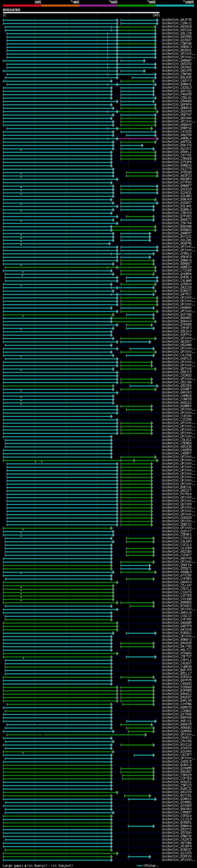Open hit UniRef100_Q1E0Y7
This screenshot has width=197, height=868.
pos(177,531)
